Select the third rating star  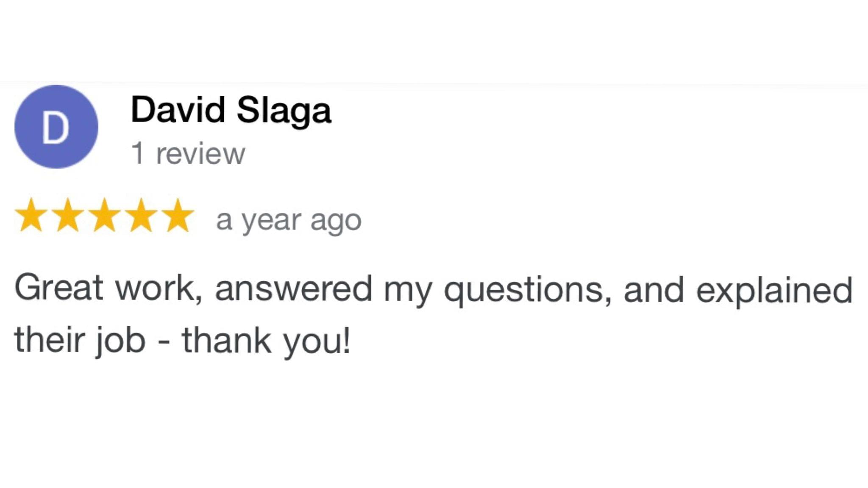pos(105,216)
